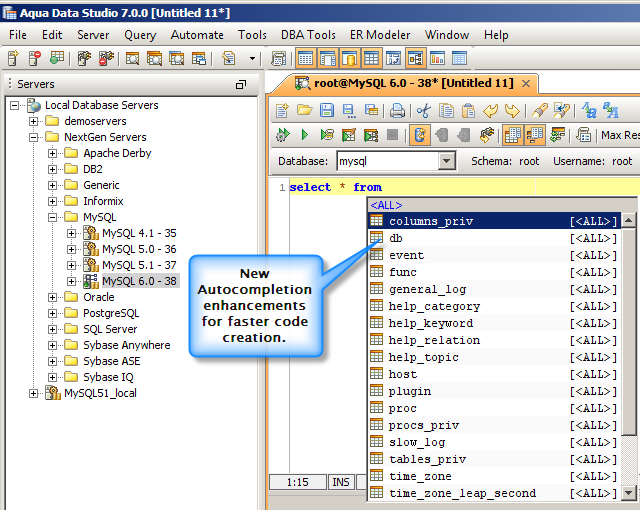
Task: Toggle the grid results button in query toolbar
Action: point(512,135)
